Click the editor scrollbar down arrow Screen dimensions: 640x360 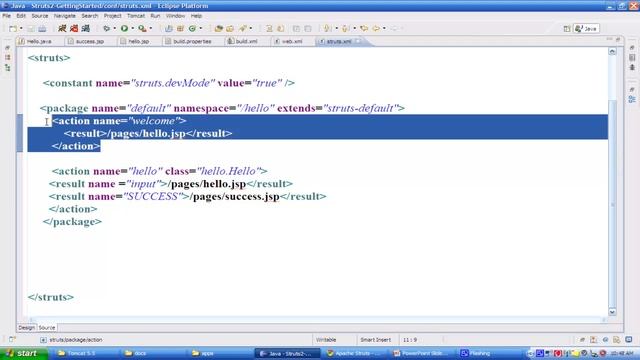click(612, 312)
